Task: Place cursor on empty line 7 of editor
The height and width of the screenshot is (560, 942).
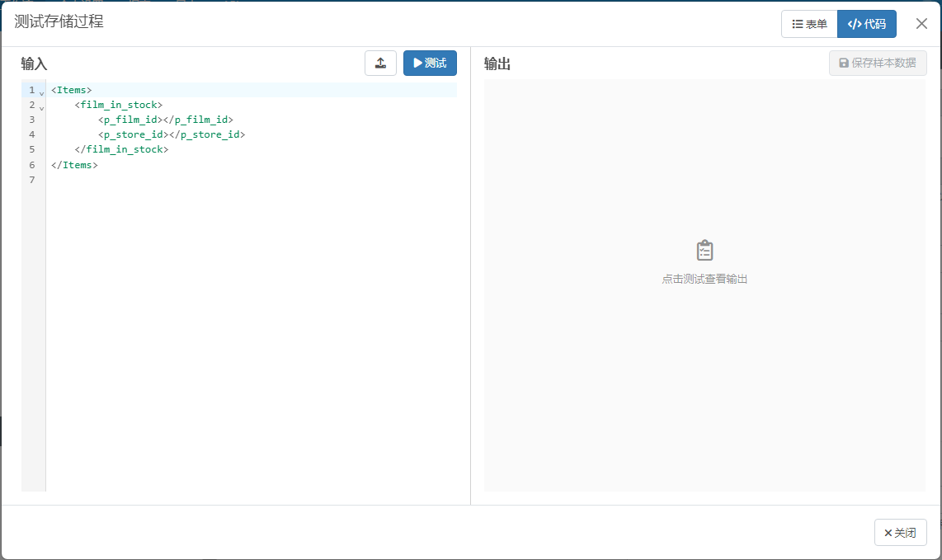Action: (x=251, y=180)
